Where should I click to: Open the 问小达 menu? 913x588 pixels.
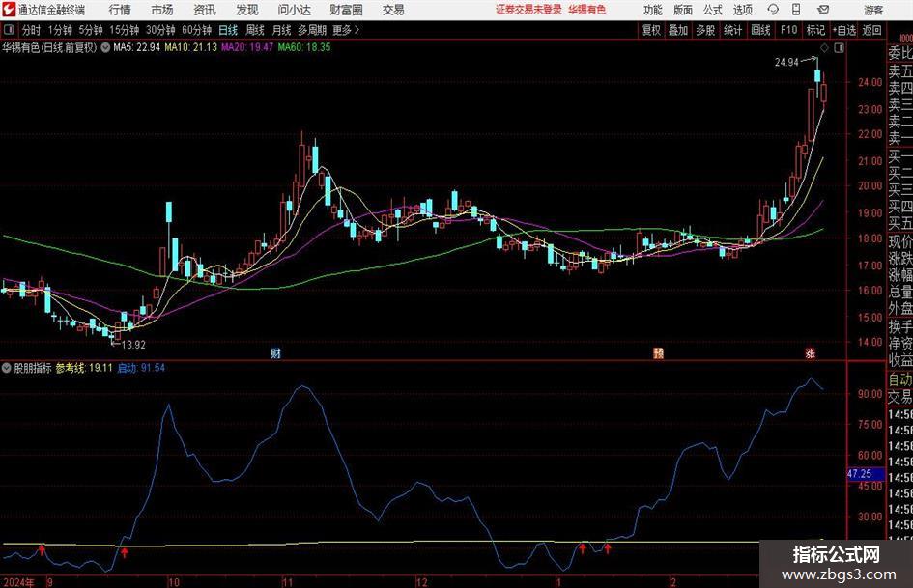[x=294, y=10]
